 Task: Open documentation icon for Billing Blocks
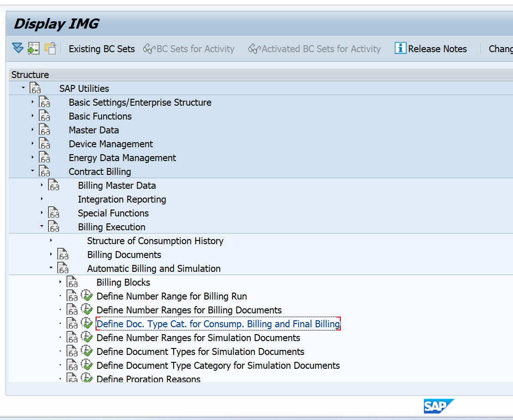coord(72,282)
